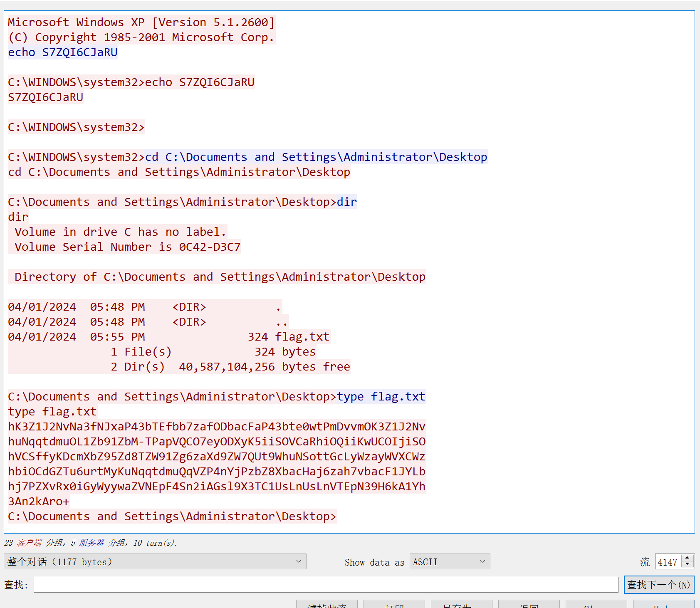Click the flag line starting 'huNqqtdmuOL1Zb91ZbM'
The height and width of the screenshot is (608, 700).
[217, 441]
